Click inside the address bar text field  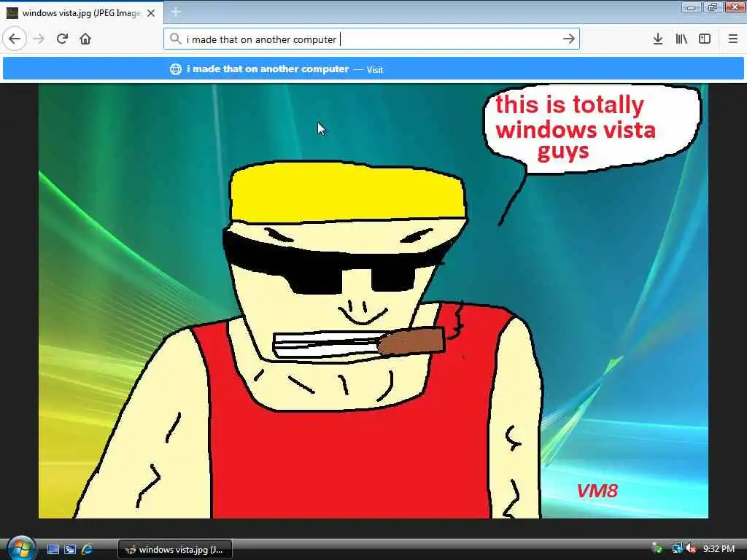(x=371, y=39)
